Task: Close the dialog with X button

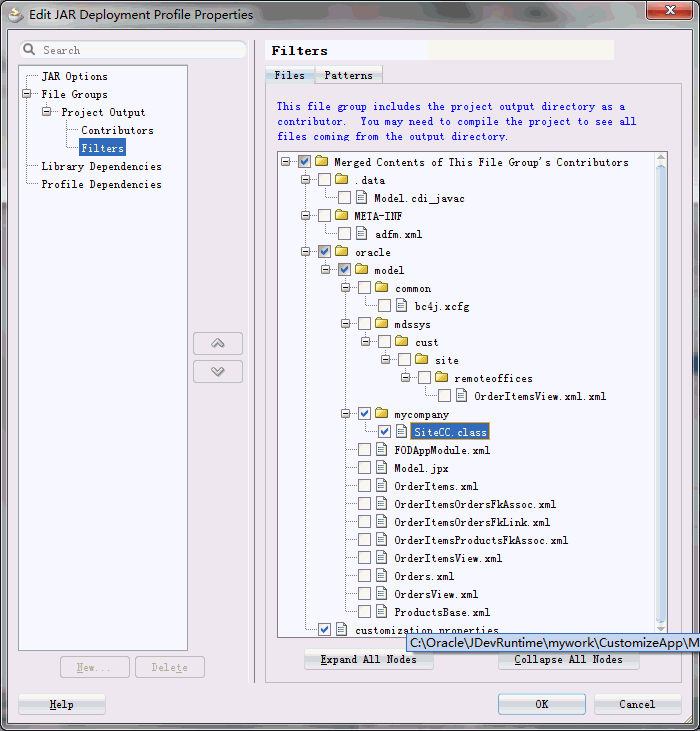Action: [x=670, y=10]
